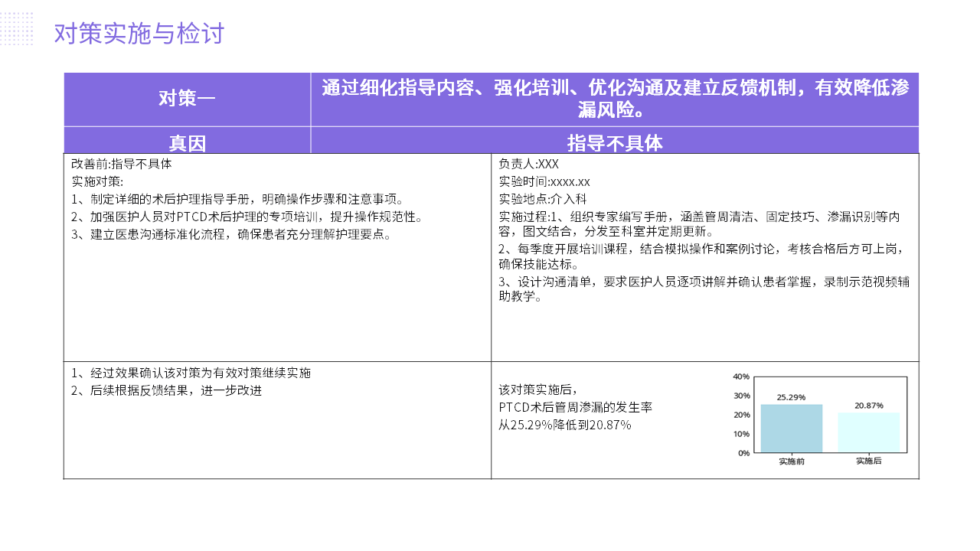
Task: Select the 真因 header cell
Action: point(187,143)
